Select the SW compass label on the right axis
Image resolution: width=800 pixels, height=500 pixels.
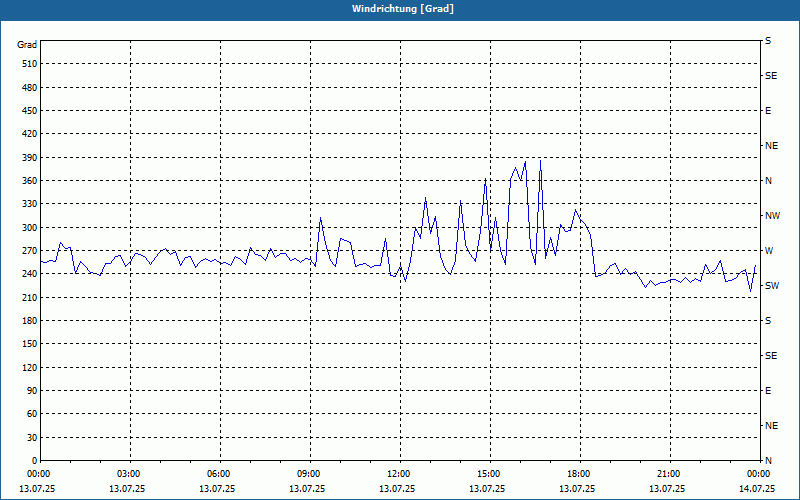coord(772,286)
